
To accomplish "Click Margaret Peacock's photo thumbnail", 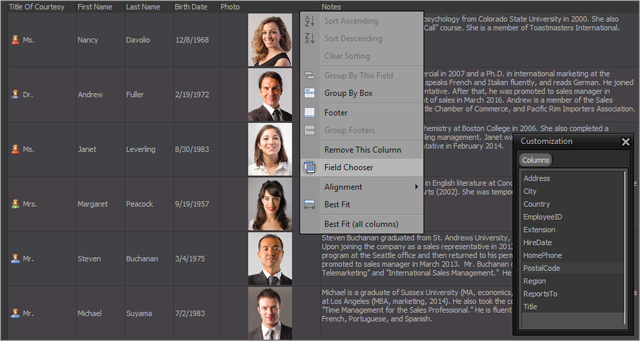I will (270, 204).
